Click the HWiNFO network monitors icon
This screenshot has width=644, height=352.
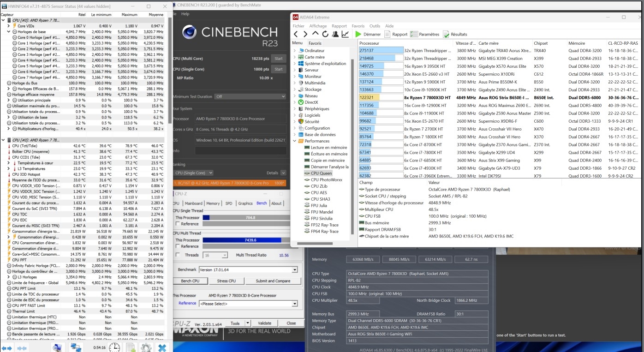pyautogui.click(x=75, y=347)
